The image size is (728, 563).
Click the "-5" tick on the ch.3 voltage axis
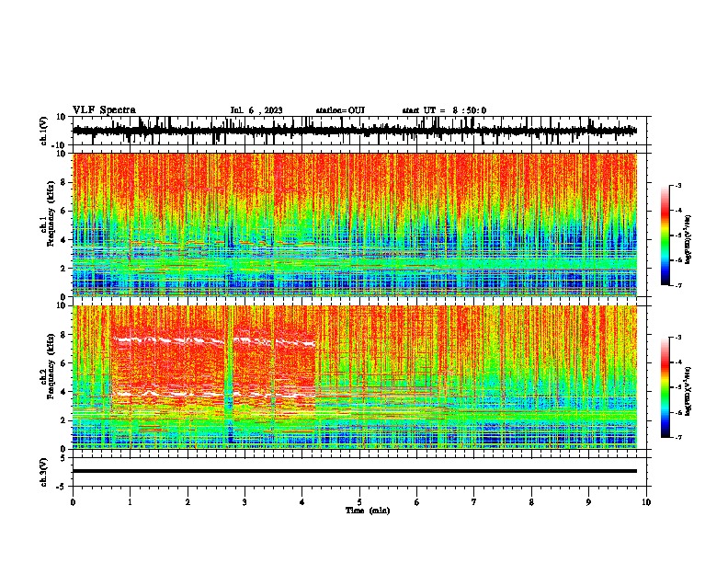coord(63,487)
